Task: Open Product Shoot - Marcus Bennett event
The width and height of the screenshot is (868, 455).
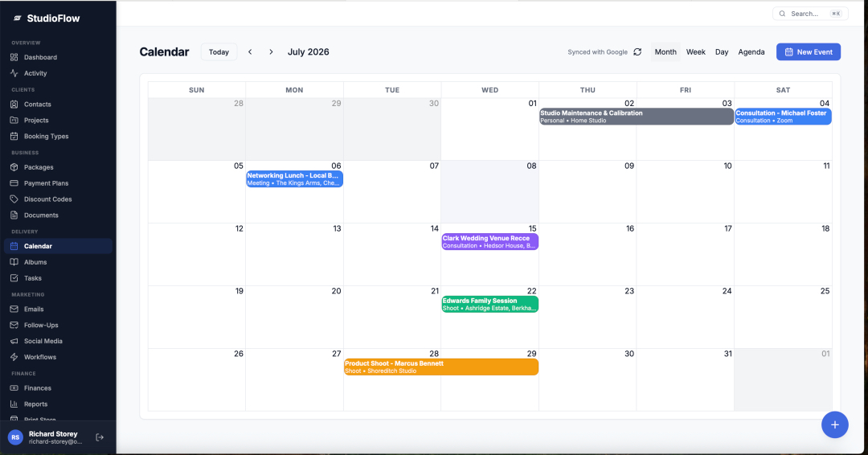Action: [441, 367]
